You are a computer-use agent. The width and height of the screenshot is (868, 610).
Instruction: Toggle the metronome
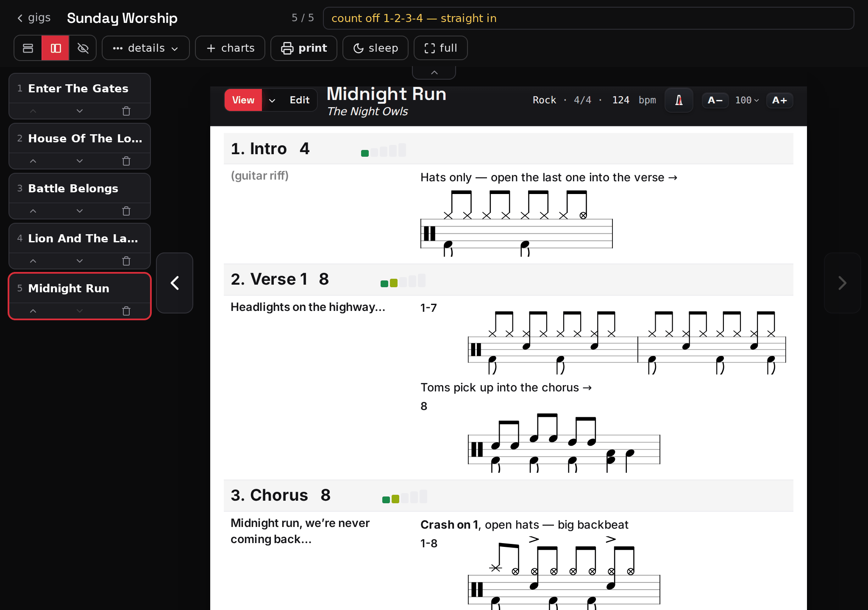tap(679, 100)
